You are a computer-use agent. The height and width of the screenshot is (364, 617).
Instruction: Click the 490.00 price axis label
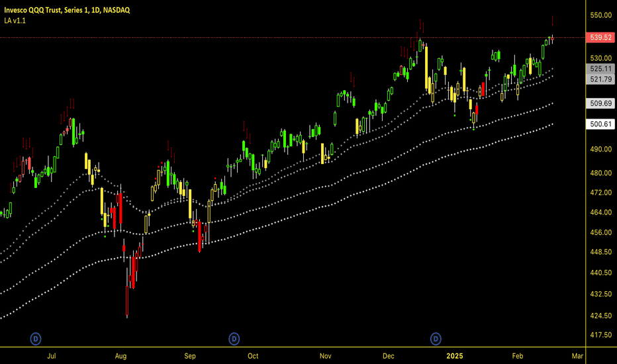601,149
